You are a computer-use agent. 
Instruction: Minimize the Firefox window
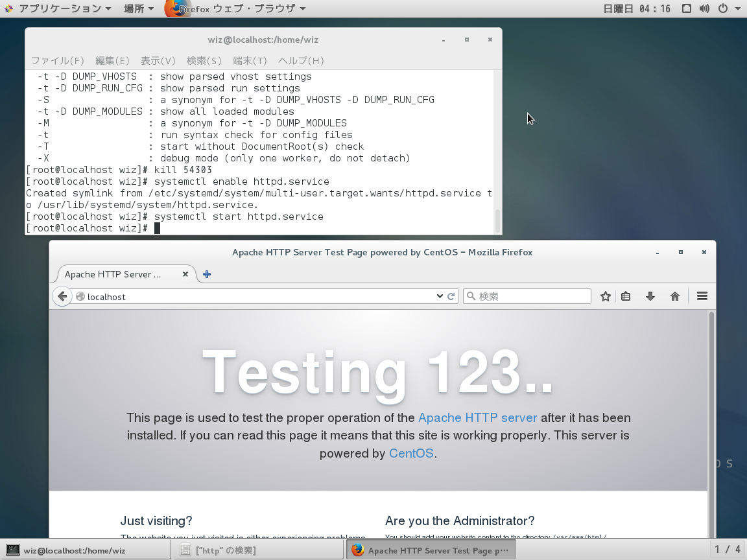click(658, 252)
